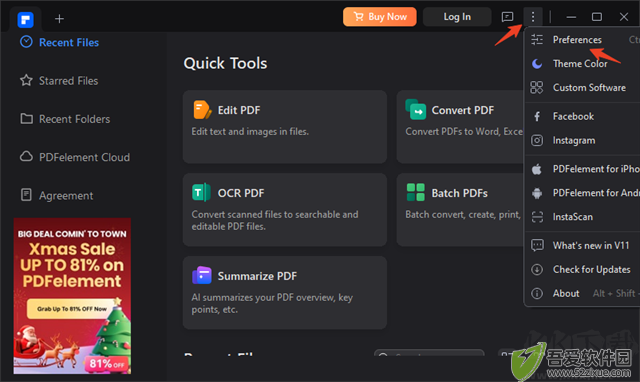
Task: Click the PDFelement Cloud cloud icon
Action: click(x=27, y=156)
